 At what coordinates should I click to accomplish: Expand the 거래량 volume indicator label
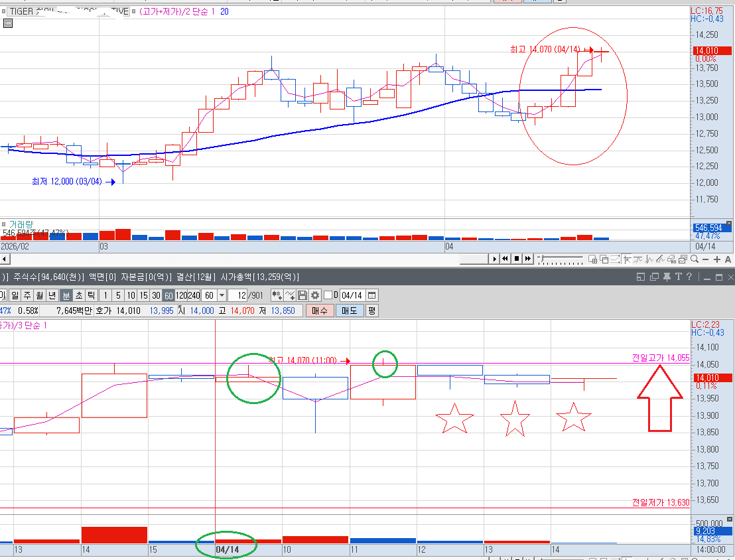pyautogui.click(x=20, y=224)
